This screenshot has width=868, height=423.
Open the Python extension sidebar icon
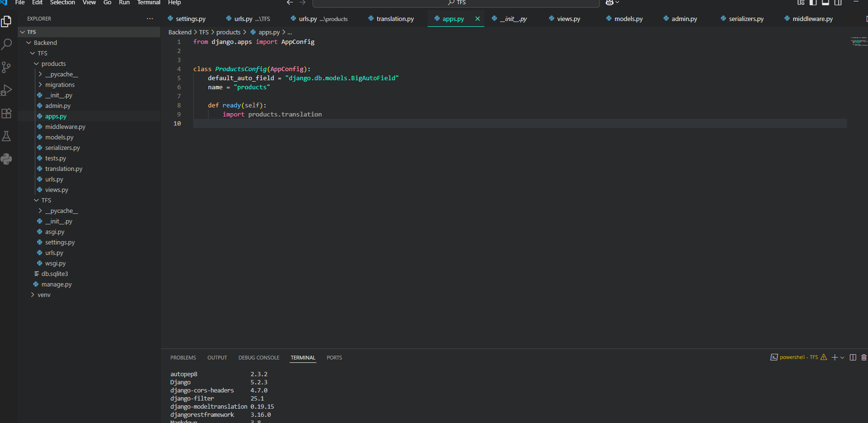(7, 159)
